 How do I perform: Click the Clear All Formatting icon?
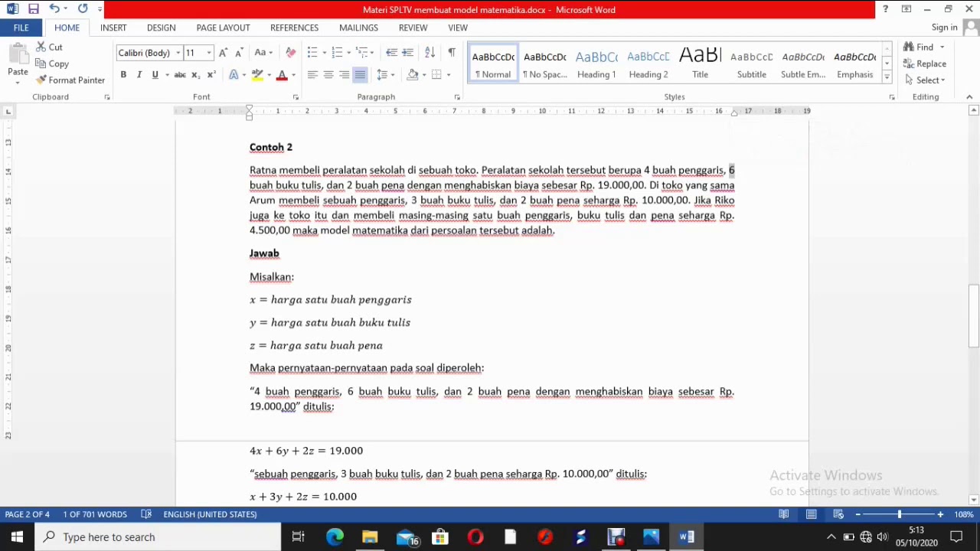coord(290,53)
